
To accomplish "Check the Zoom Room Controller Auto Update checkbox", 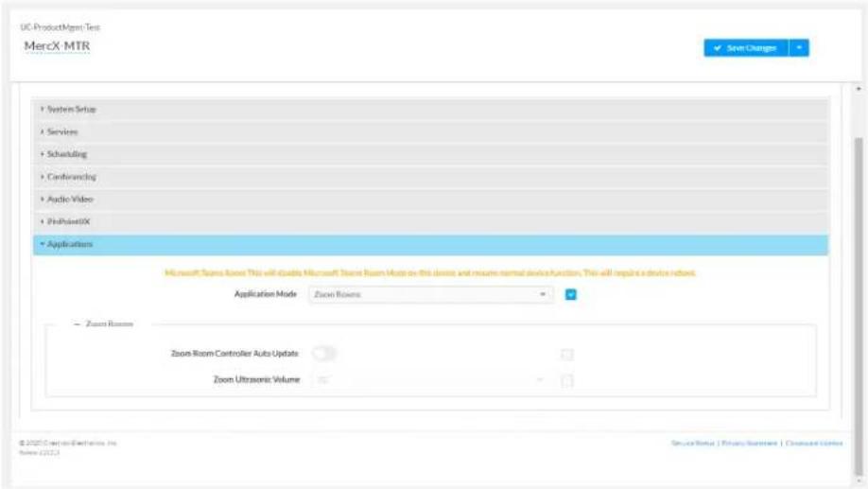I will [x=567, y=354].
